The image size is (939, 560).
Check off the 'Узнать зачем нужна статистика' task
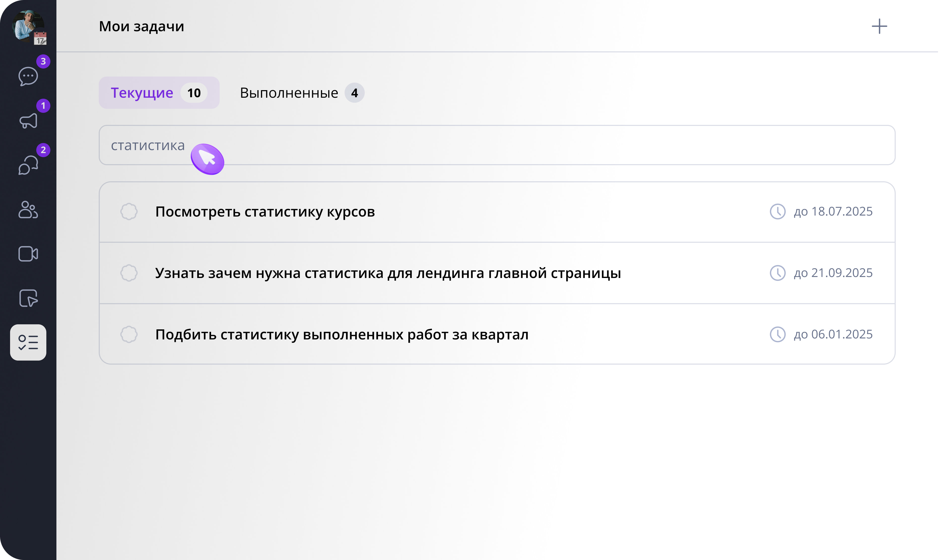(x=129, y=273)
